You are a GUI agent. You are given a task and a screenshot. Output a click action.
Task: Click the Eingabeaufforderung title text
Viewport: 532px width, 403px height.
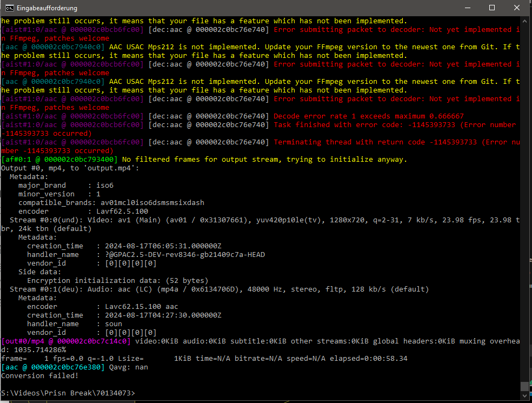tap(46, 8)
